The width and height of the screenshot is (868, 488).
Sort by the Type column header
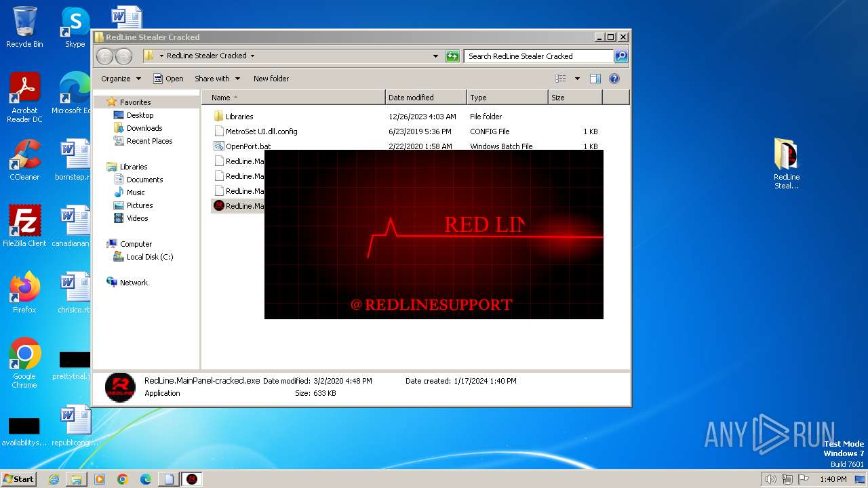coord(507,98)
